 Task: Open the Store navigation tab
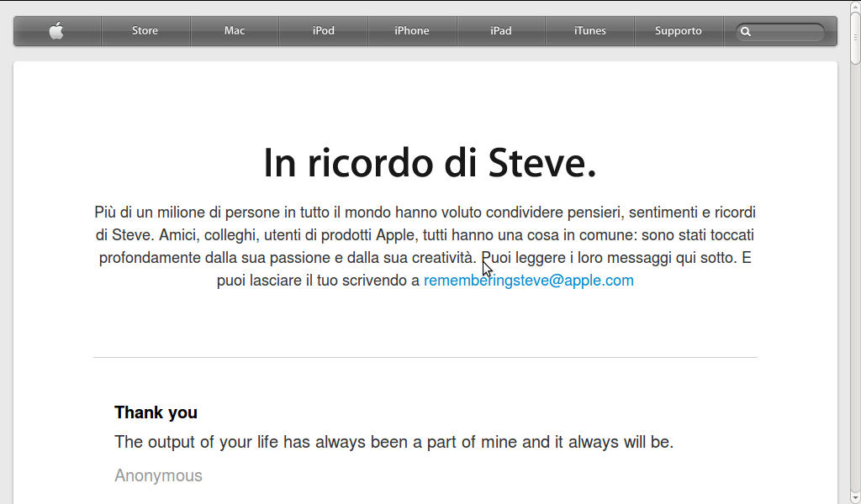(145, 31)
